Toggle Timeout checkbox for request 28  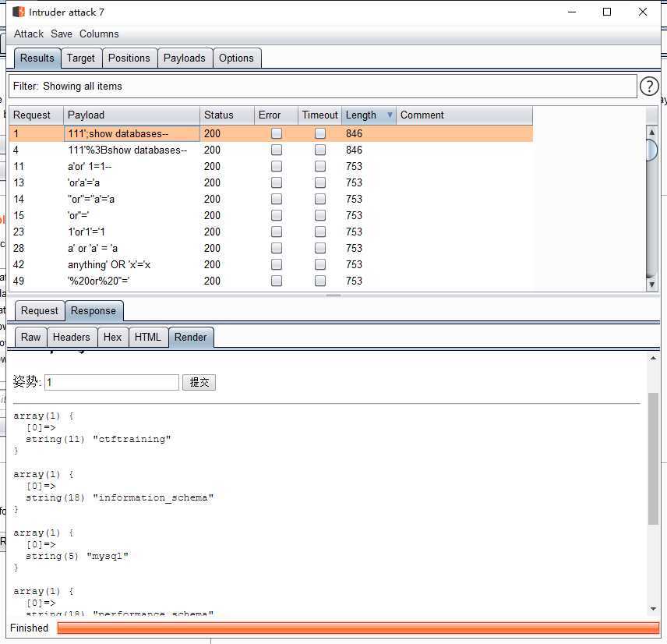[x=320, y=248]
